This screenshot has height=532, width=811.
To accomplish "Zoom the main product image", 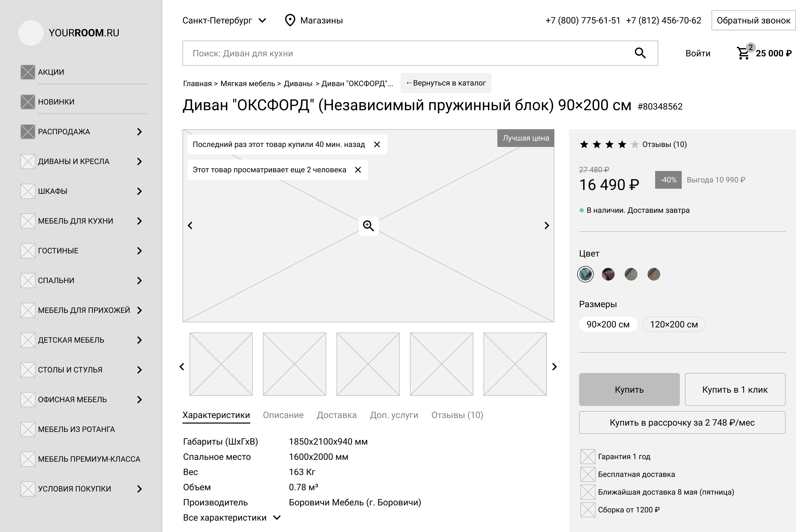I will [368, 225].
